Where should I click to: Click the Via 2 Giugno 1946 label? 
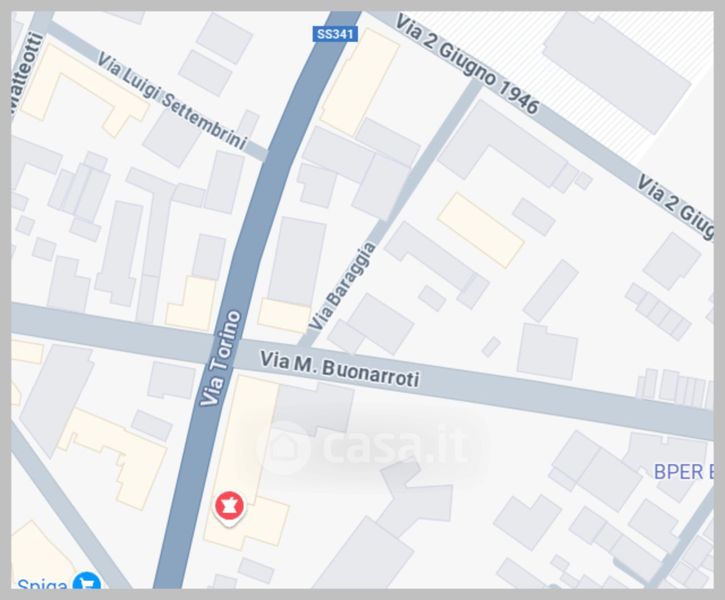pos(467,64)
